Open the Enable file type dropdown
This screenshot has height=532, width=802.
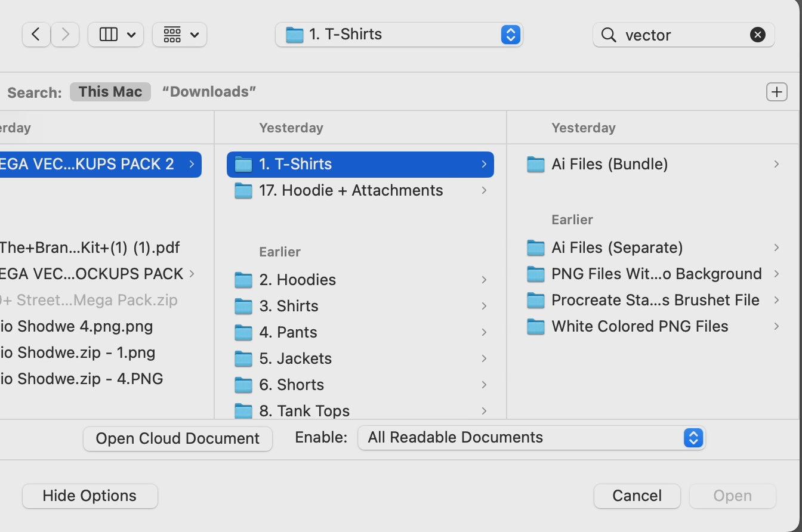[x=531, y=438]
